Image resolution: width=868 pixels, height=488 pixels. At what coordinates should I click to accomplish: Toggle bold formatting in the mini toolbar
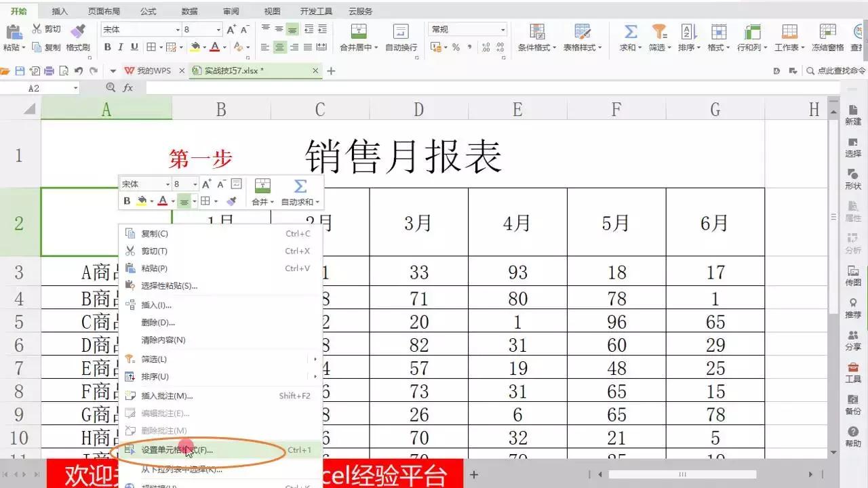[x=126, y=201]
